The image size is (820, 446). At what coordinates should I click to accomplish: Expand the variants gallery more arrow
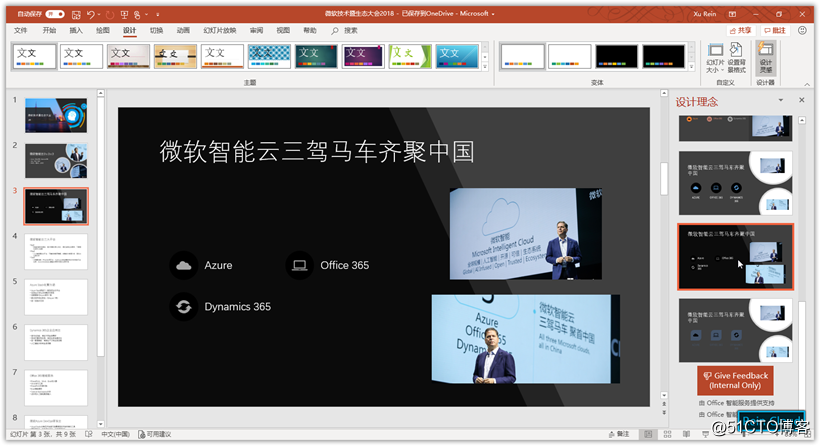[x=691, y=67]
